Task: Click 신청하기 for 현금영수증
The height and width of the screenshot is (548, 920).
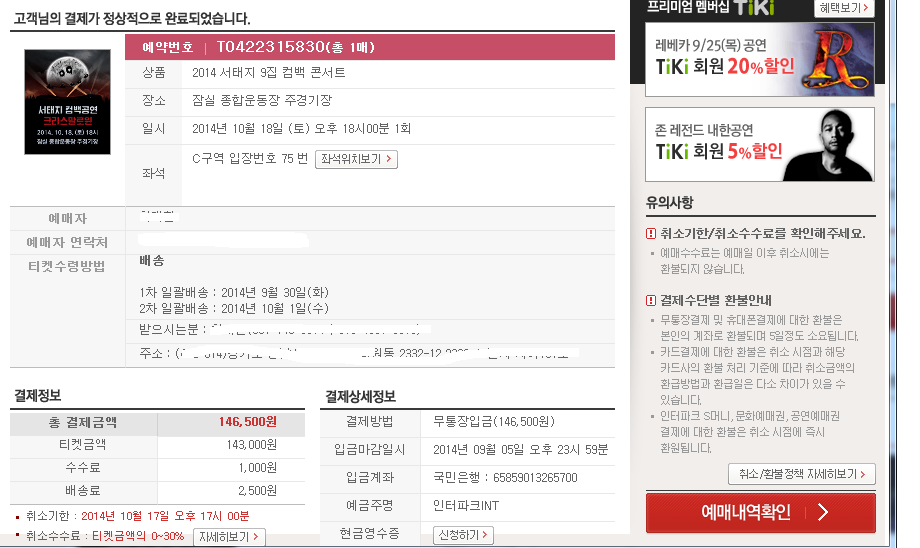Action: (x=463, y=535)
